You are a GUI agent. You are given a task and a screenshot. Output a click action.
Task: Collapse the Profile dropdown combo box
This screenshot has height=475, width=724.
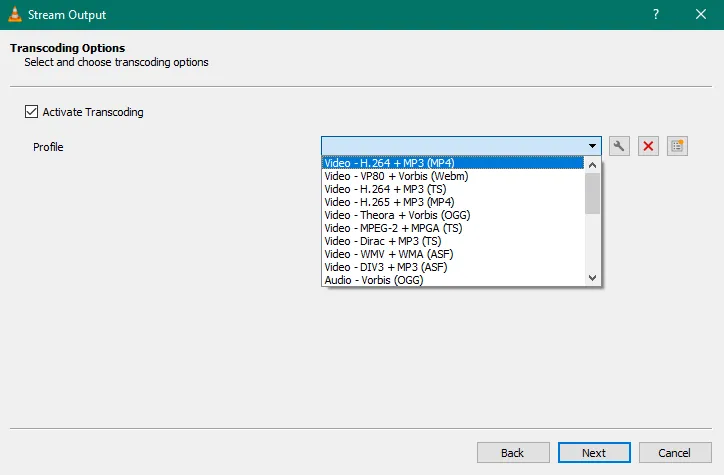coord(461,146)
